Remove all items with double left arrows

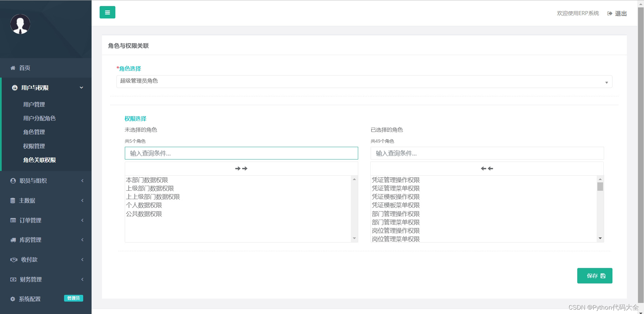(x=487, y=169)
